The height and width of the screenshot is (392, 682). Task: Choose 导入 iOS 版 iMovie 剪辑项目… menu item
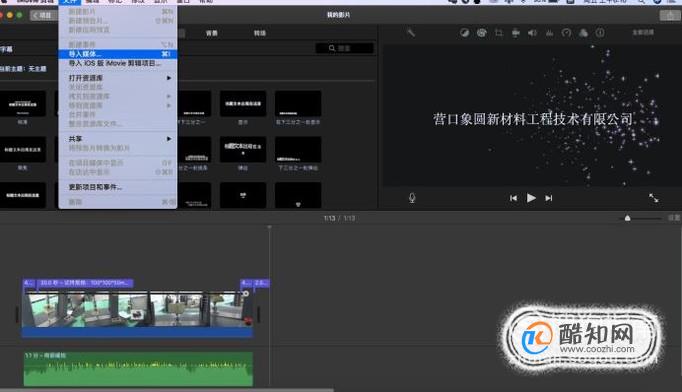(117, 63)
